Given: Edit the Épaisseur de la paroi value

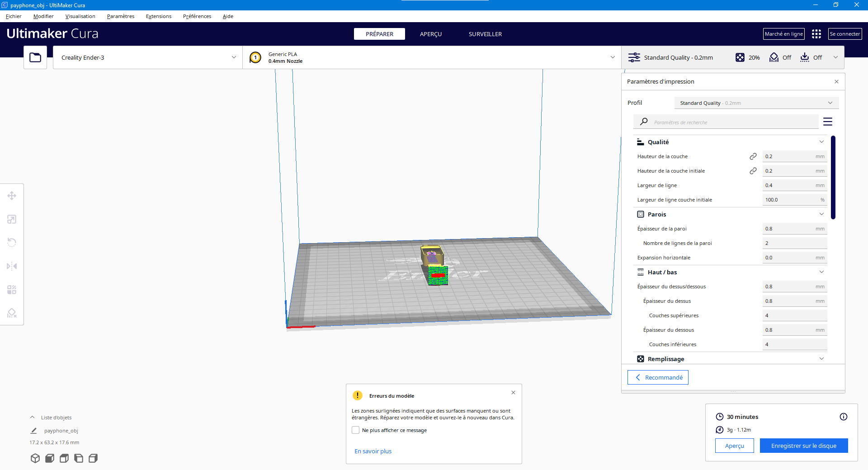Looking at the screenshot, I should (795, 229).
